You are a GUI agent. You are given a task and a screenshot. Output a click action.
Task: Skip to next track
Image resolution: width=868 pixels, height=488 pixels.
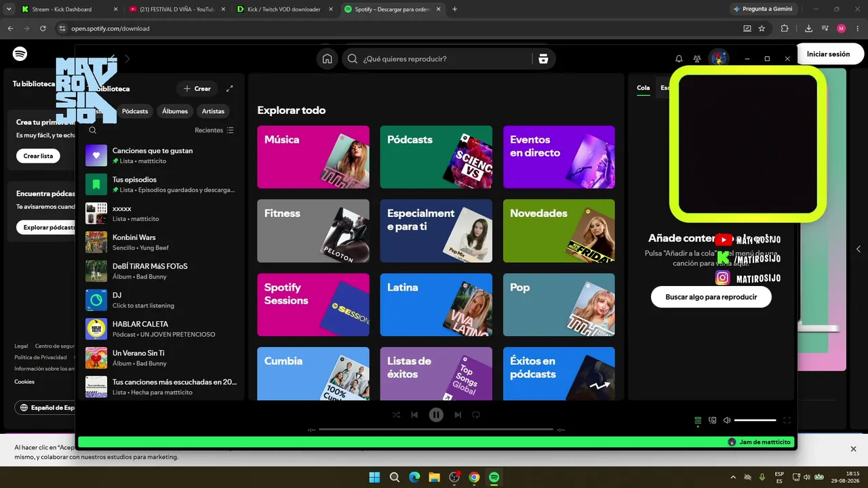pos(458,415)
